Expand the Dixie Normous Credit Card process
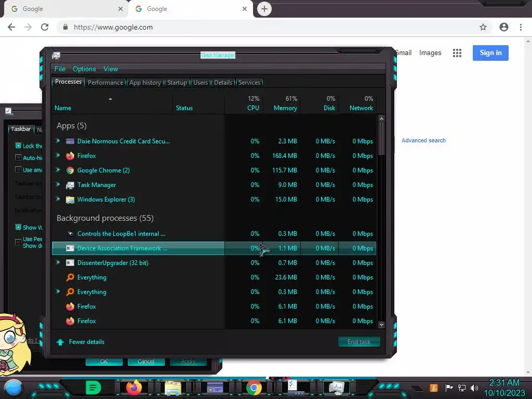This screenshot has height=399, width=532. tap(58, 141)
